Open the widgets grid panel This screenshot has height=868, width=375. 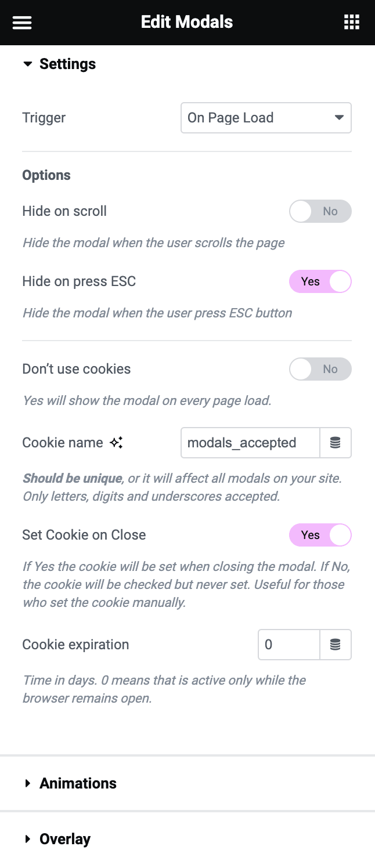(x=352, y=23)
